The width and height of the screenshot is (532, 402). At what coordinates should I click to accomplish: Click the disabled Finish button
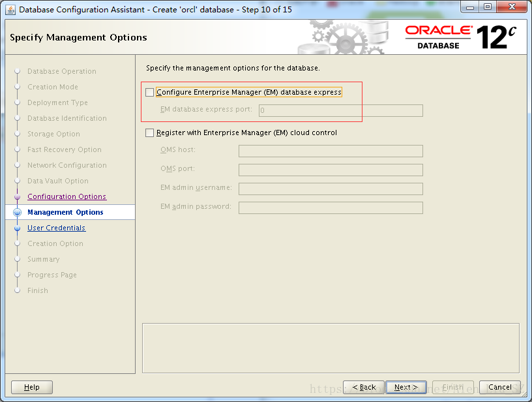click(453, 387)
